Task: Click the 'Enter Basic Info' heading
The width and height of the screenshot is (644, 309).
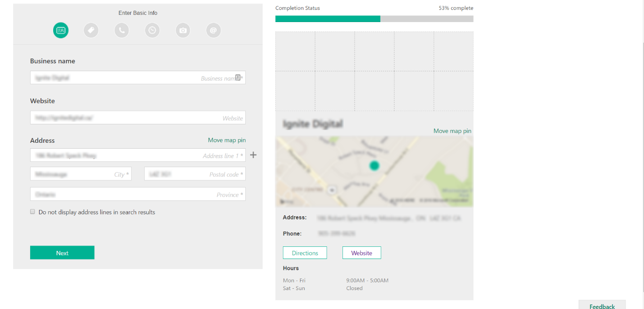Action: [x=138, y=13]
